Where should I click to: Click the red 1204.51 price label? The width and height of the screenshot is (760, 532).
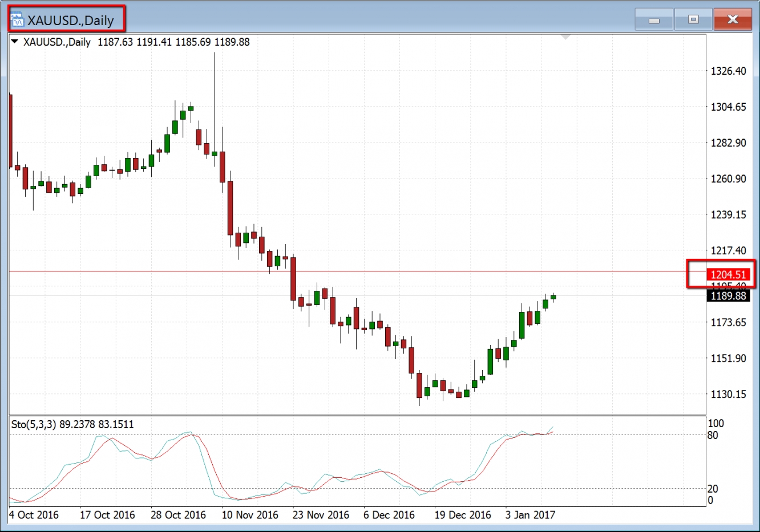tap(729, 275)
